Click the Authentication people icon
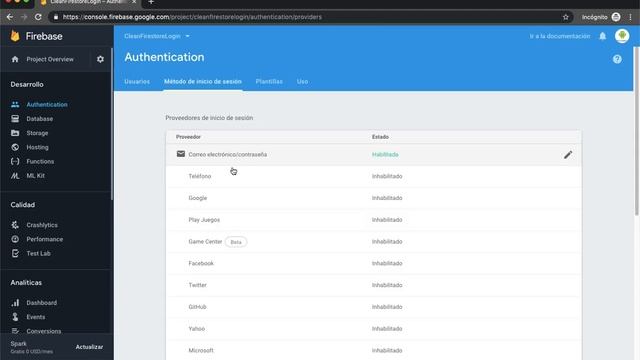 click(x=15, y=104)
